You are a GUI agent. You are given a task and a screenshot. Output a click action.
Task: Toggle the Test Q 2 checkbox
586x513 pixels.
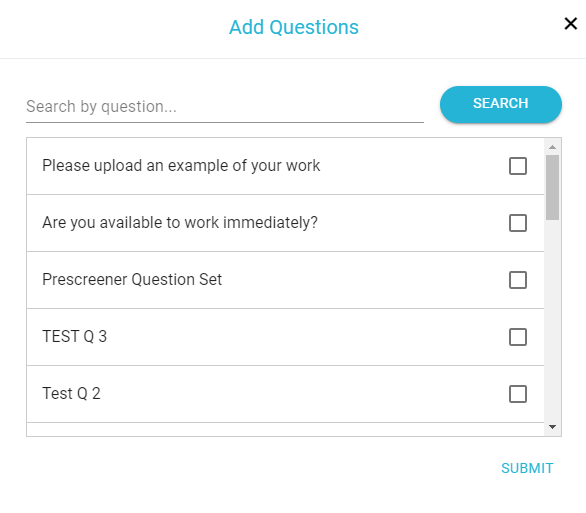pyautogui.click(x=518, y=394)
